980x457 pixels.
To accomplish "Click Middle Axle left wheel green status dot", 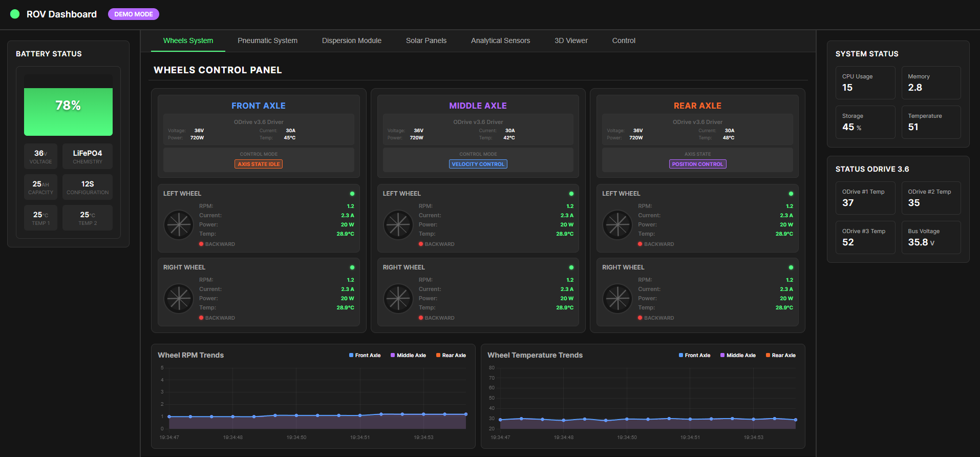I will point(571,194).
